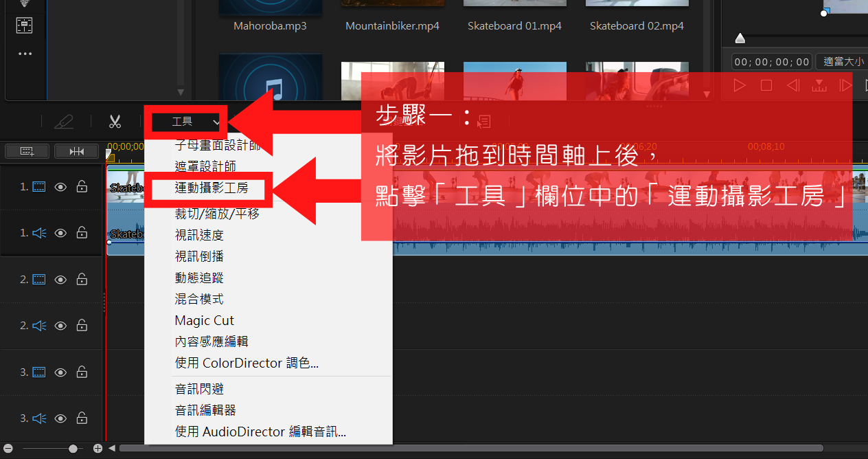868x459 pixels.
Task: Click the timeline fit view icon
Action: tap(76, 150)
